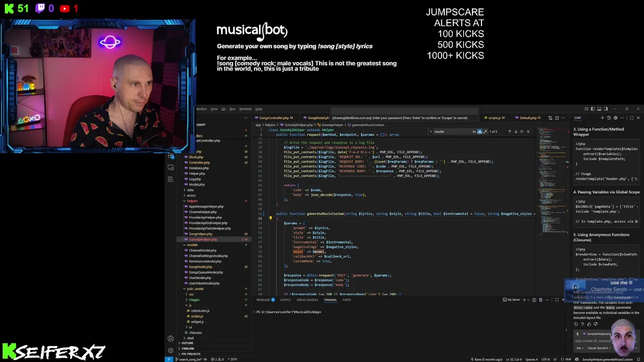Open Accounts icon in activity bar
This screenshot has height=362, width=644.
pos(171,338)
